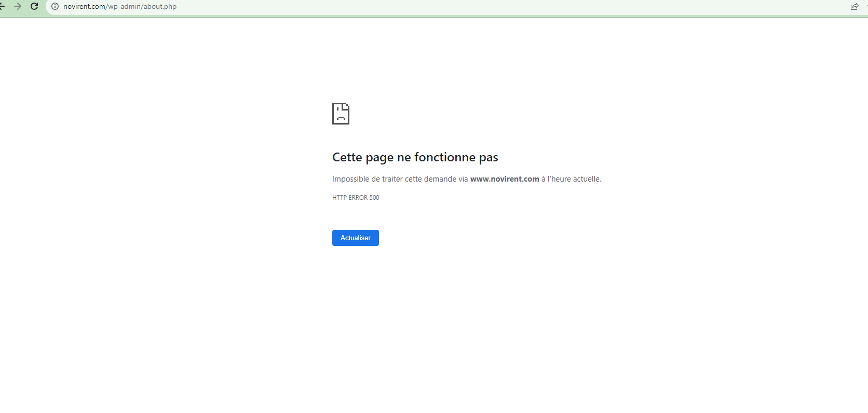Click the word pas ending the heading
This screenshot has width=868, height=413.
pyautogui.click(x=489, y=157)
